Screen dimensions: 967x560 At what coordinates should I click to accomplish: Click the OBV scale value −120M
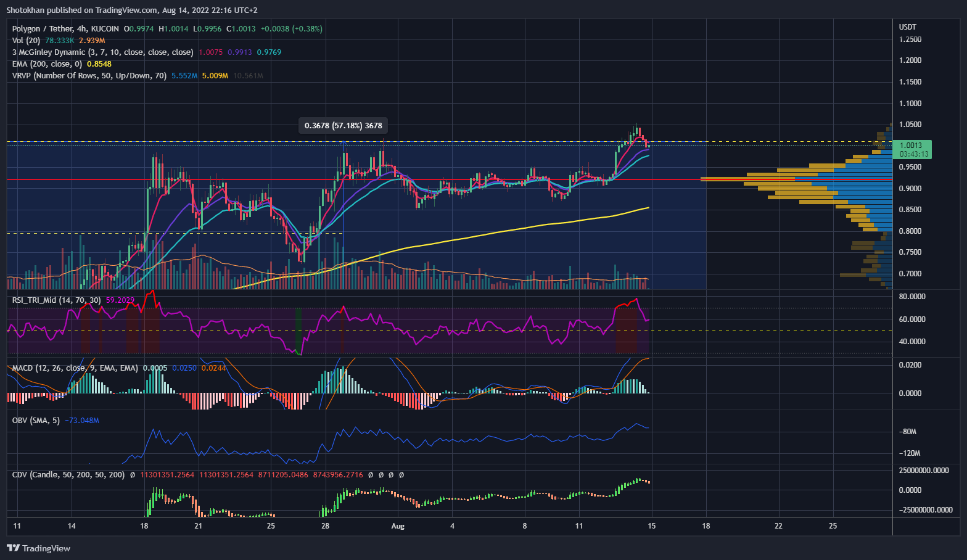tap(909, 453)
